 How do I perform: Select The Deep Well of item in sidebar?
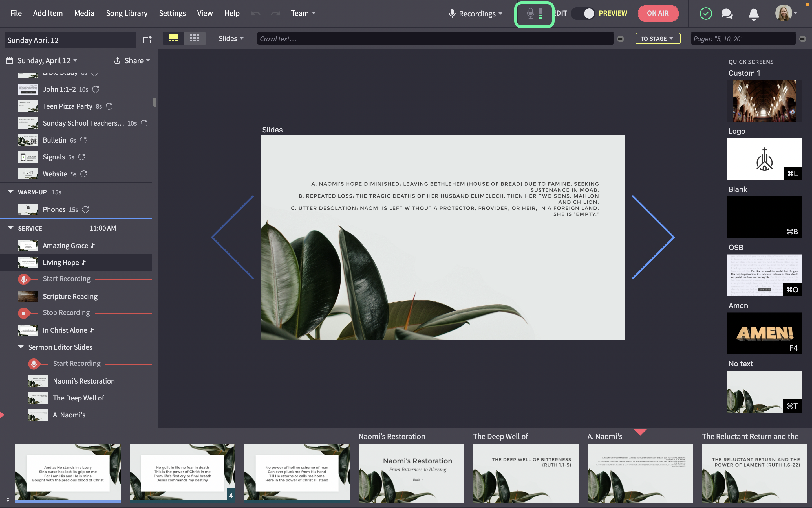tap(76, 398)
